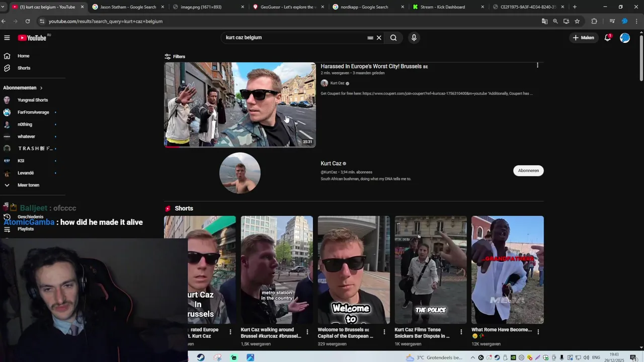Open the tab search dropdown arrow

pyautogui.click(x=4, y=7)
